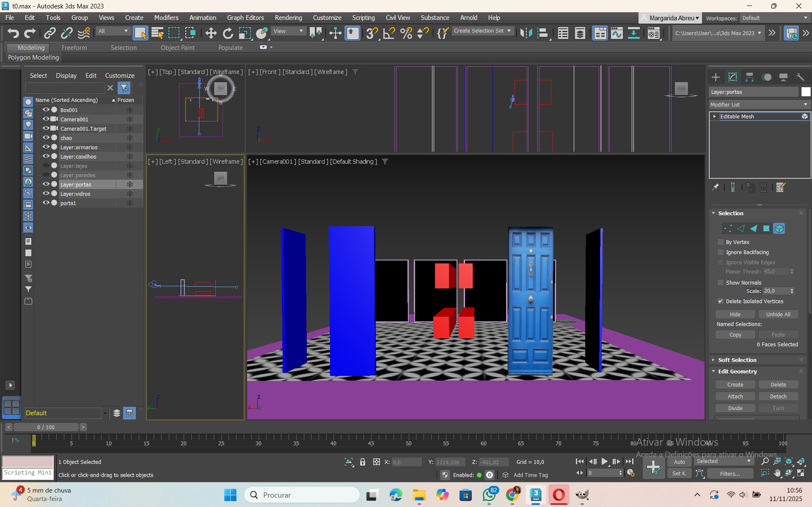Open the Rendering menu

(288, 18)
